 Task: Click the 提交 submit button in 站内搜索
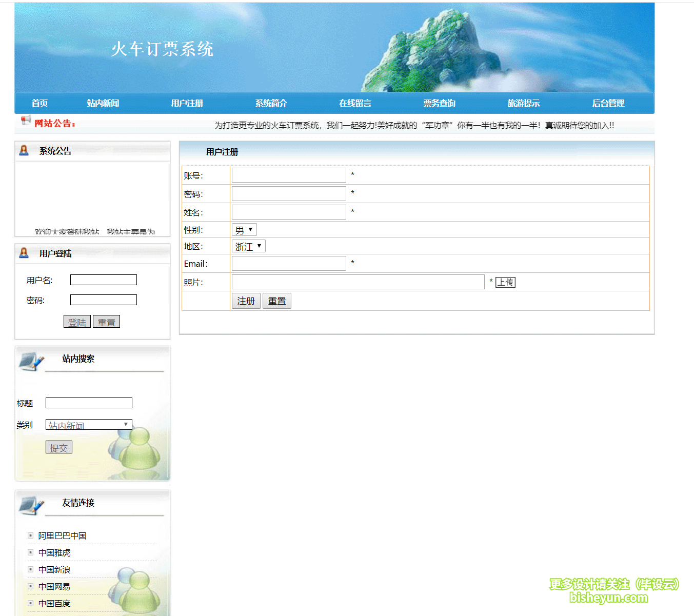[x=58, y=447]
